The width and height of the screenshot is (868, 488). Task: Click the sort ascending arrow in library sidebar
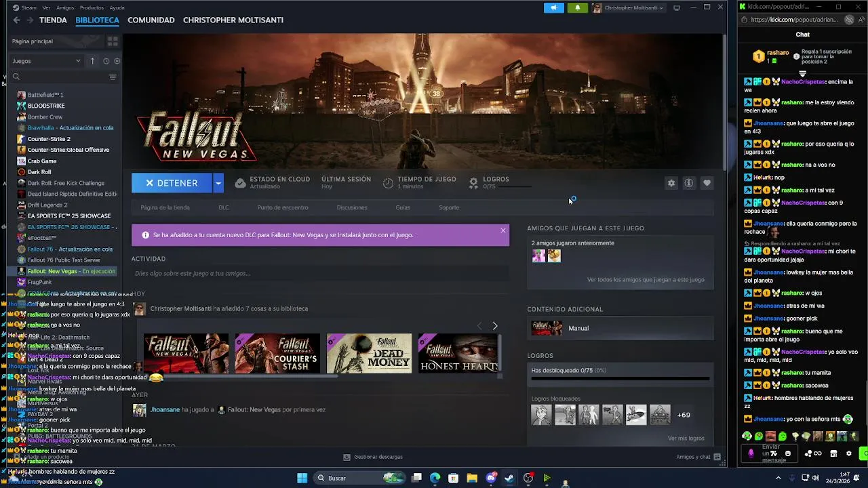[x=93, y=61]
